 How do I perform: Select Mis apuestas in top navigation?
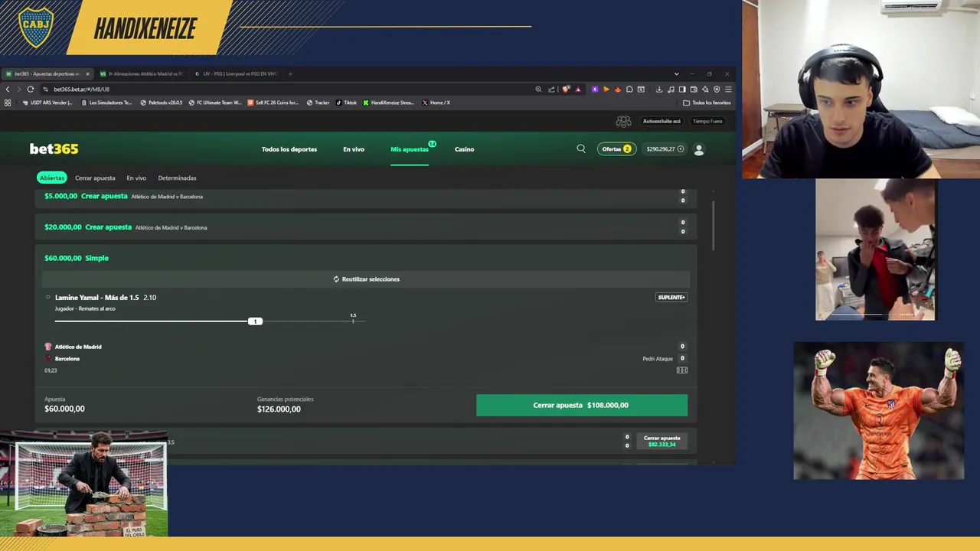coord(410,149)
